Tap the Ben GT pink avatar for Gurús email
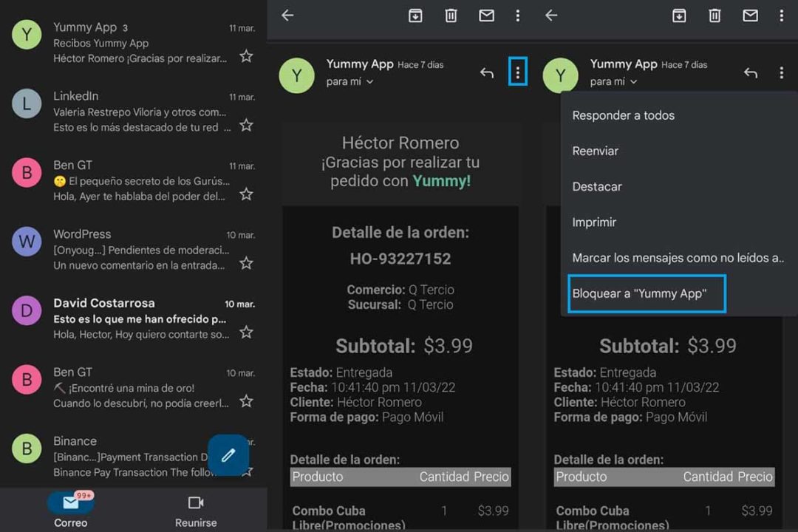Viewport: 798px width, 532px height. (27, 173)
